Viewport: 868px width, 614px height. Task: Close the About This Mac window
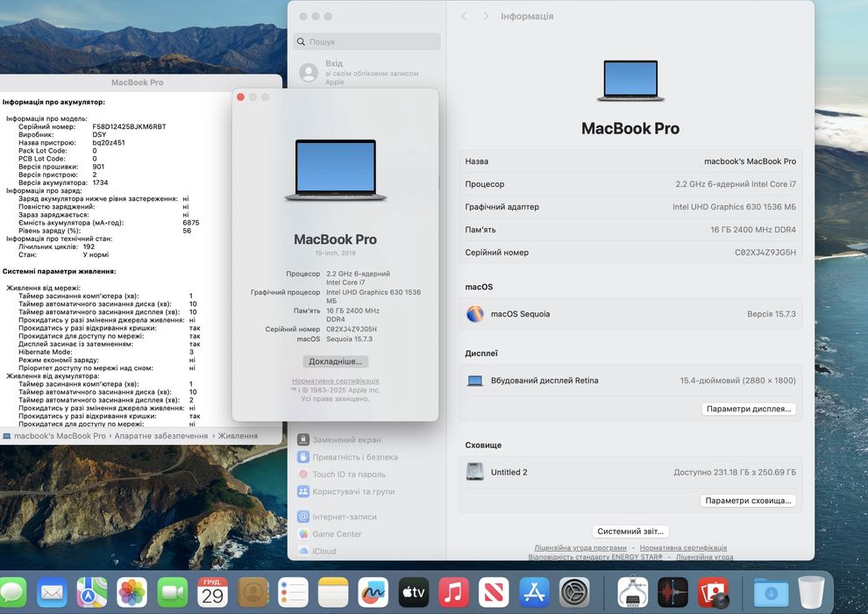click(240, 96)
